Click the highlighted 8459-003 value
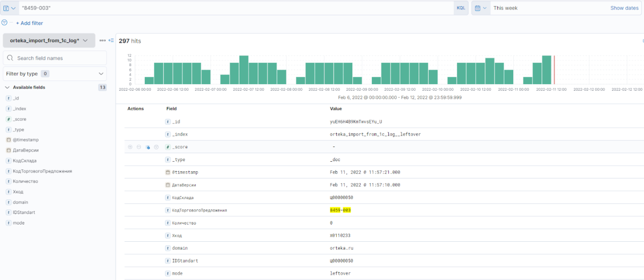The width and height of the screenshot is (644, 280). (x=341, y=210)
